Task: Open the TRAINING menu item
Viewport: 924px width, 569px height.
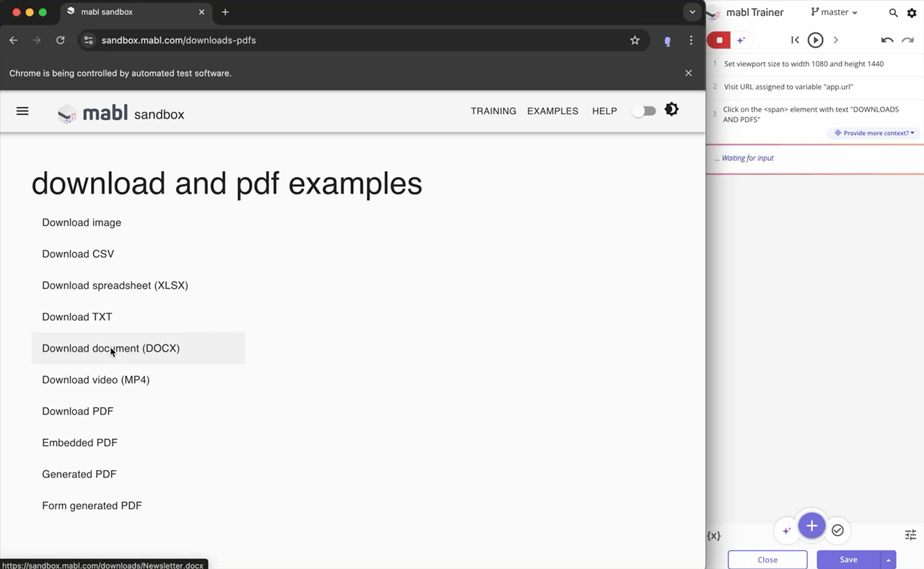Action: tap(493, 111)
